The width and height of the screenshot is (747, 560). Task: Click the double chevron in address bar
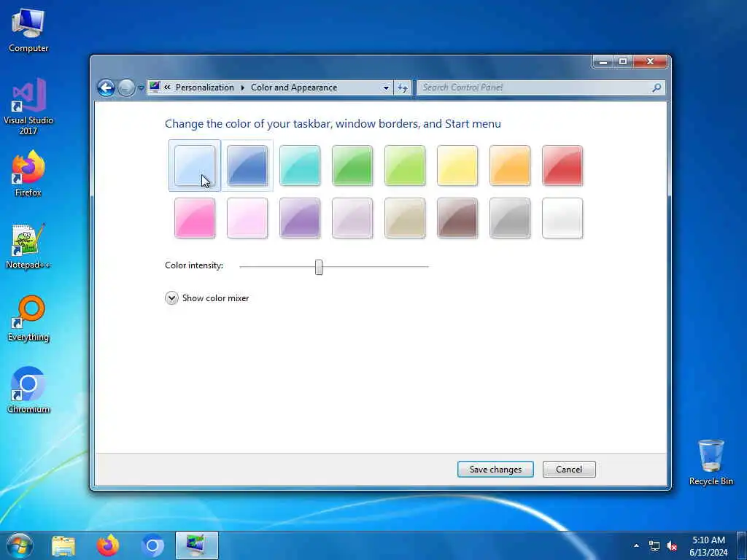pyautogui.click(x=167, y=87)
